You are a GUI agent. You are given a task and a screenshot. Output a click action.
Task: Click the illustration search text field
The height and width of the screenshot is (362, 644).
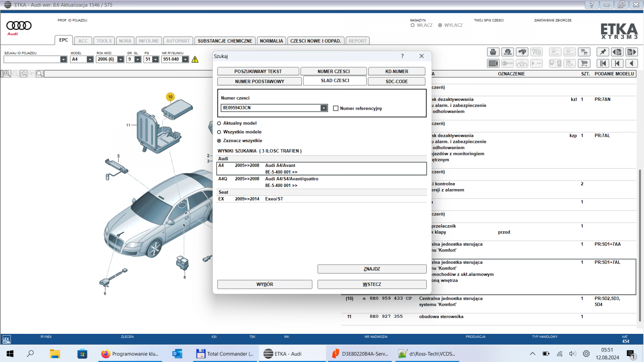[x=128, y=74]
